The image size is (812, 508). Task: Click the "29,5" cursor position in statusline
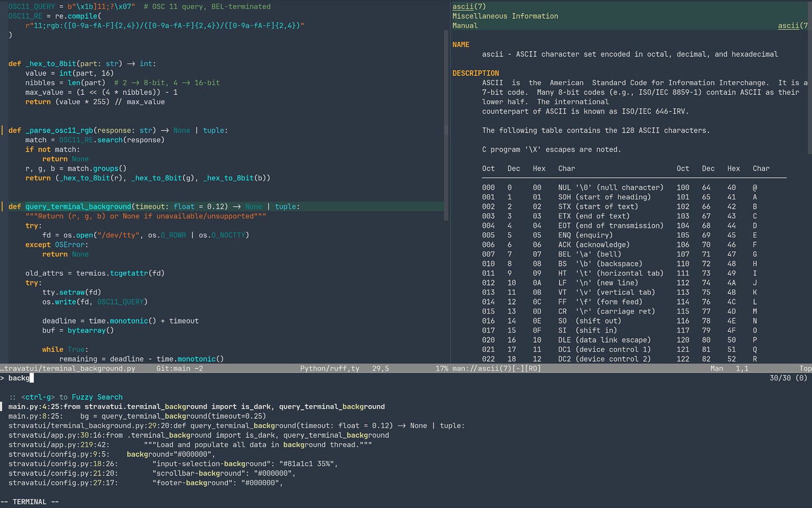pyautogui.click(x=381, y=368)
